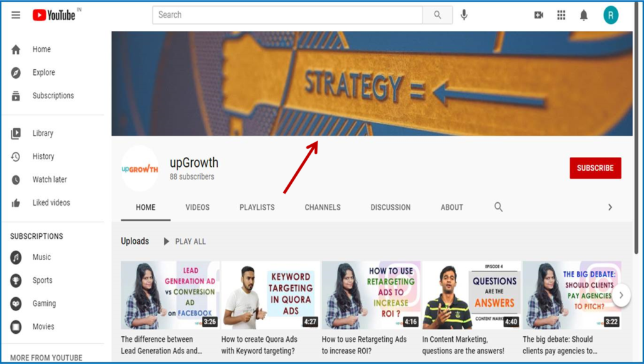The height and width of the screenshot is (364, 644).
Task: Click the Explore compass icon
Action: coord(16,73)
